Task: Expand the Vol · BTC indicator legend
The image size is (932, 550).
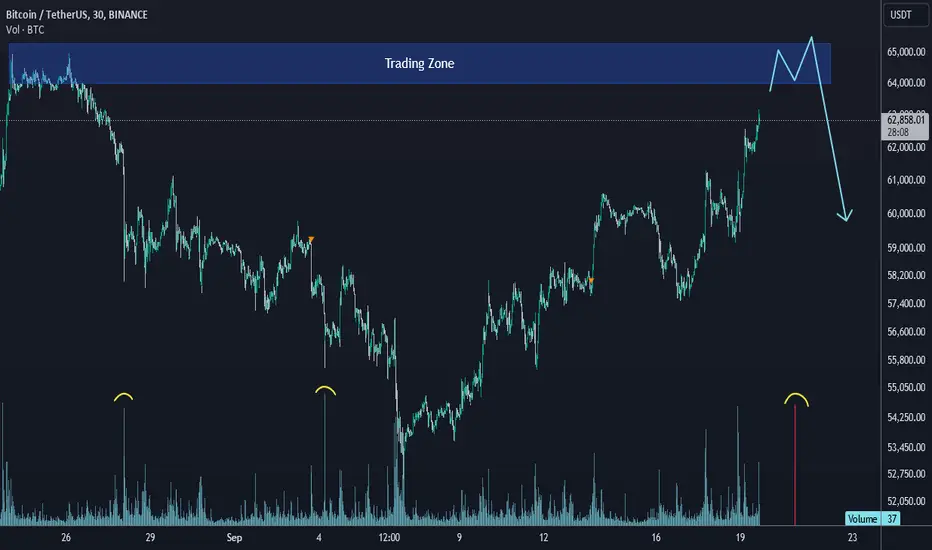Action: (x=25, y=30)
